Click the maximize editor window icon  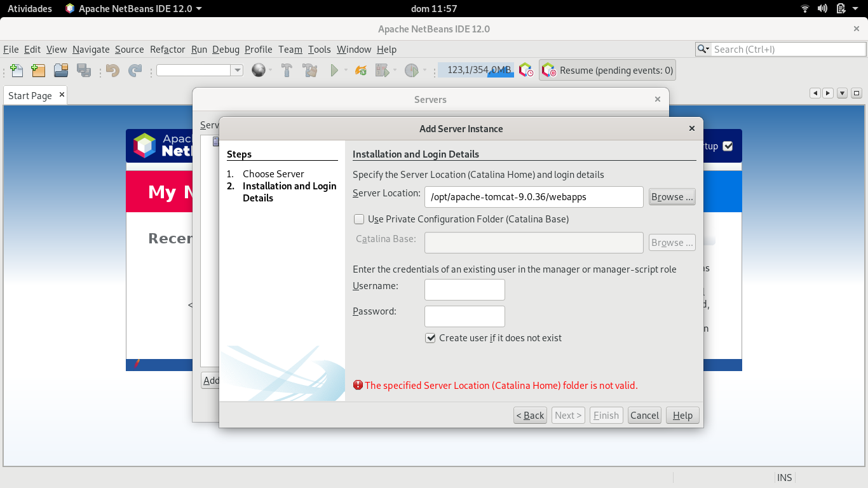pos(857,93)
